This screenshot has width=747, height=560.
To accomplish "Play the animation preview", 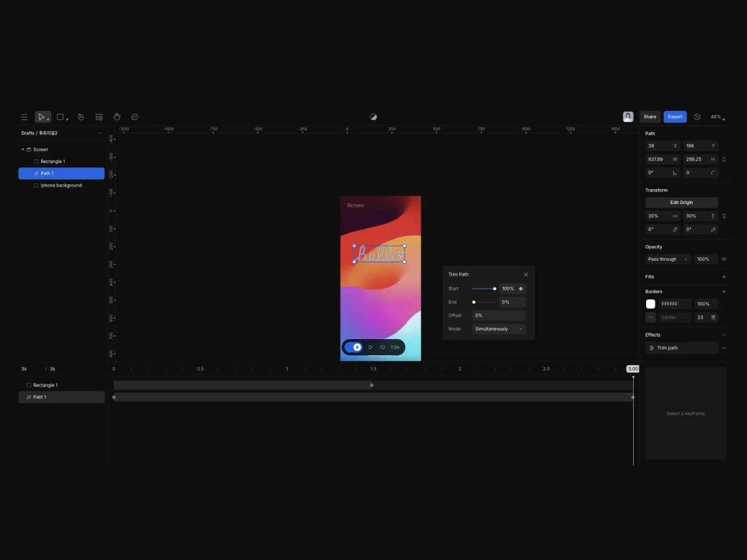I will tap(370, 347).
